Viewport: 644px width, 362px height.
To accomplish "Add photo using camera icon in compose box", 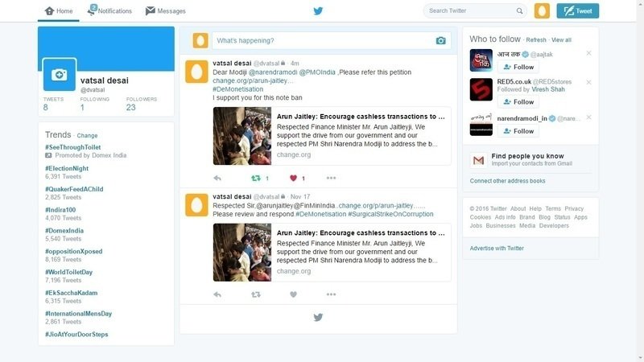I will click(x=440, y=40).
